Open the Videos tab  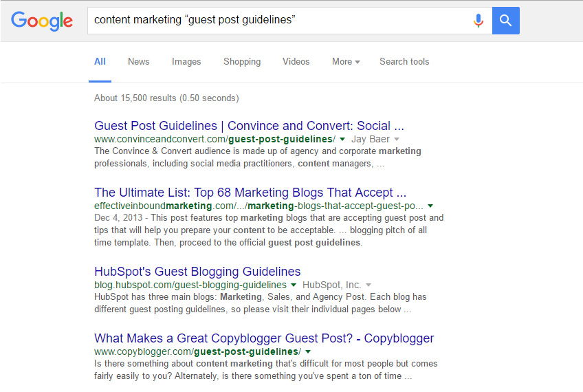[296, 61]
